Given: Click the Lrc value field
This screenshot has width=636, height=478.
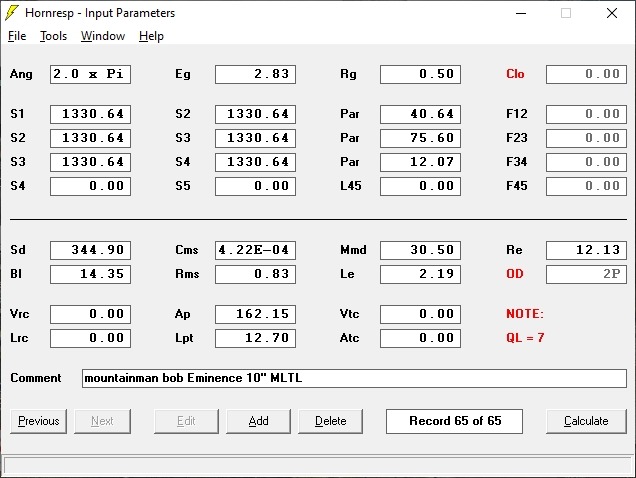Looking at the screenshot, I should click(90, 338).
